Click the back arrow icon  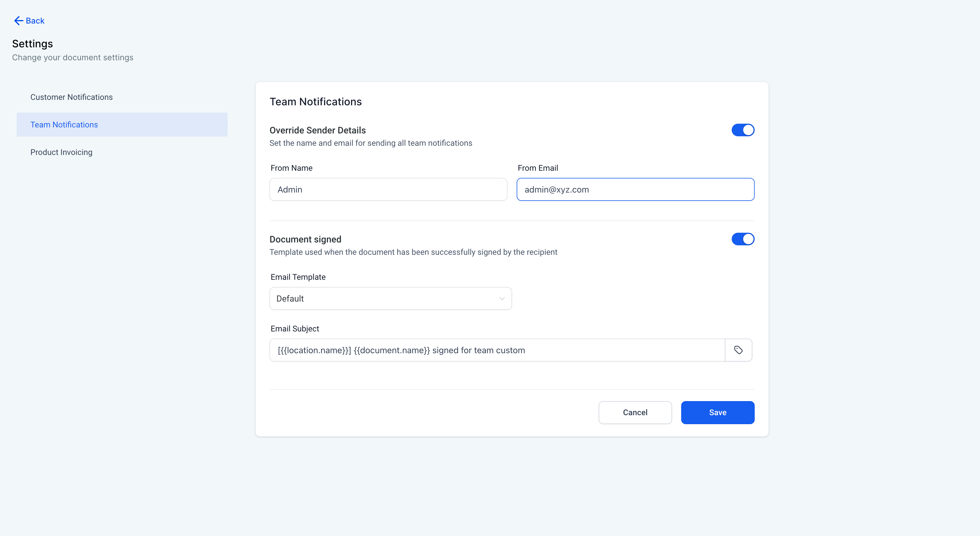coord(18,21)
